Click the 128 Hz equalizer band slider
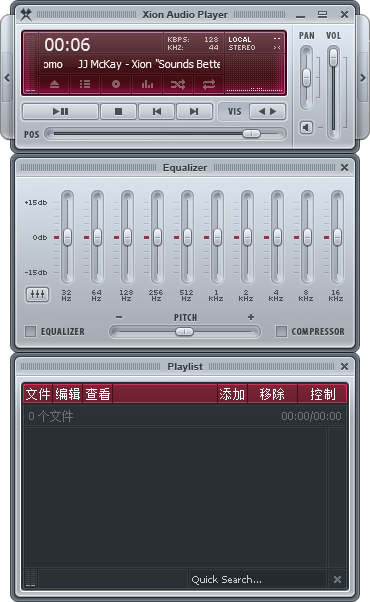 pos(127,237)
